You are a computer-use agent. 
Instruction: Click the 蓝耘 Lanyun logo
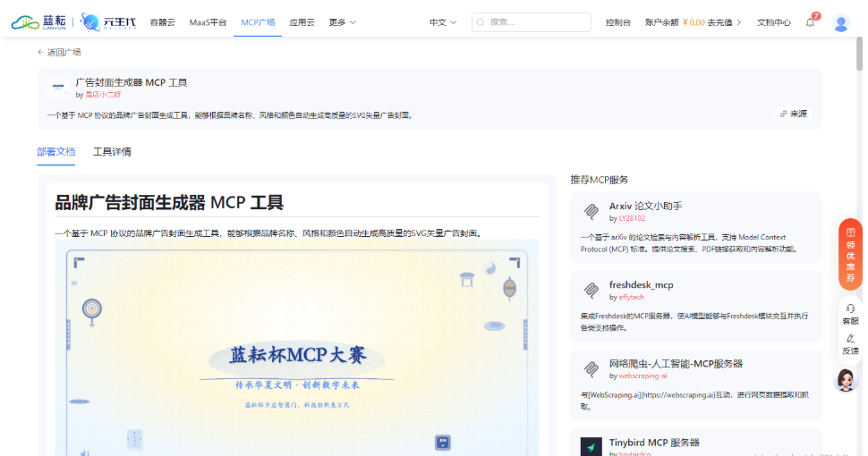(x=39, y=22)
